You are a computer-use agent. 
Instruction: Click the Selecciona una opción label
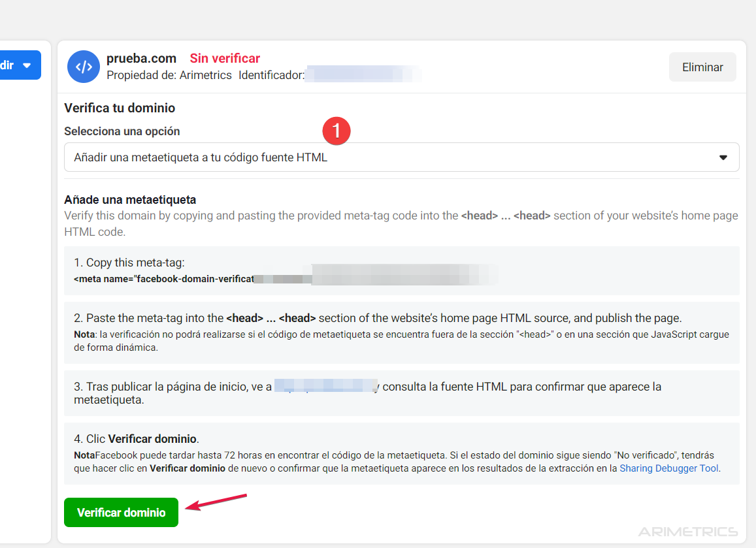click(122, 131)
